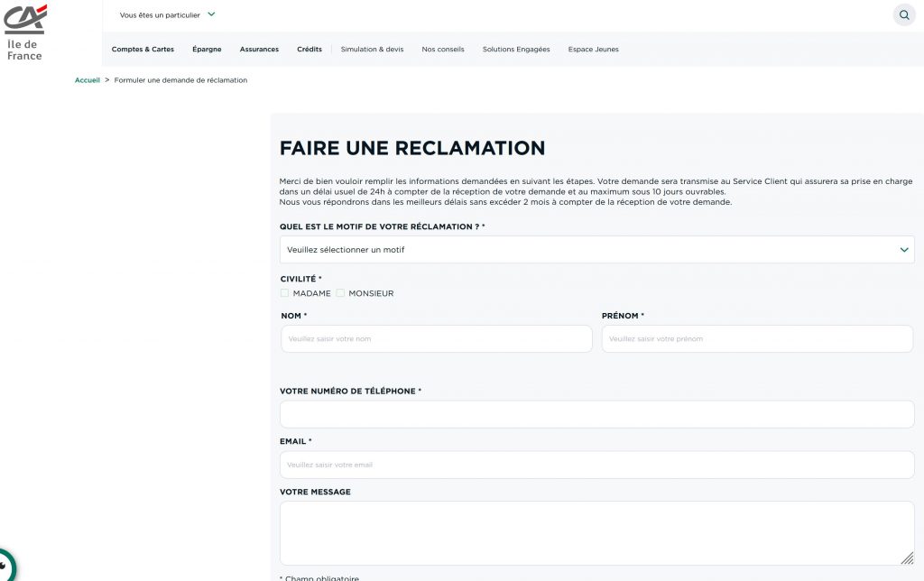Open Comptes & Cartes menu
The height and width of the screenshot is (581, 924).
coord(143,50)
